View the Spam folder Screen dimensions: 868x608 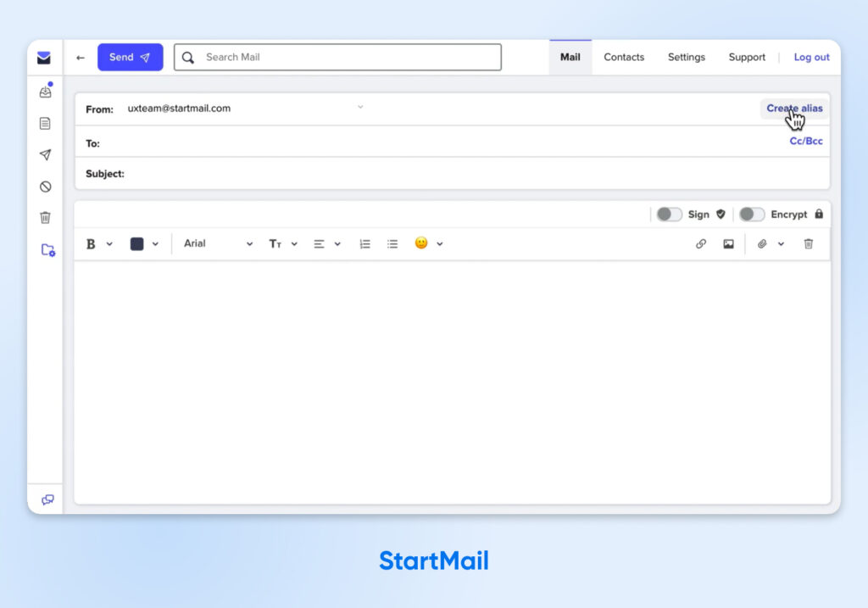47,186
